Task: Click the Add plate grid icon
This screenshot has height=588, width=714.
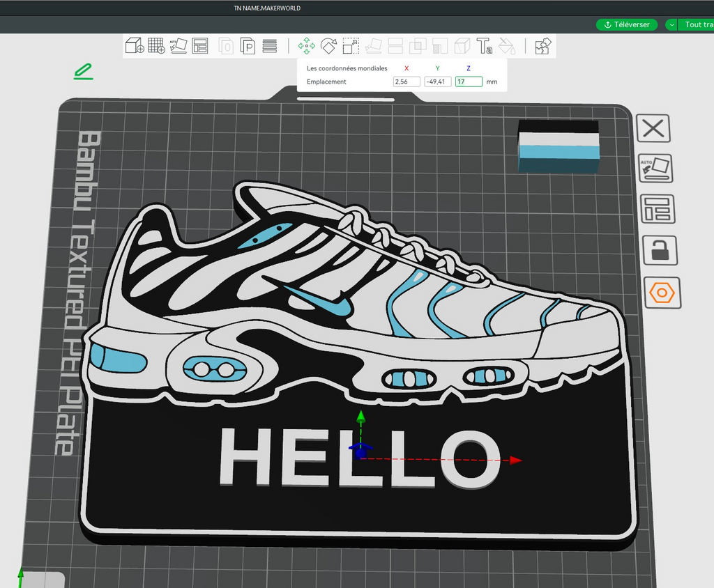Action: (156, 46)
